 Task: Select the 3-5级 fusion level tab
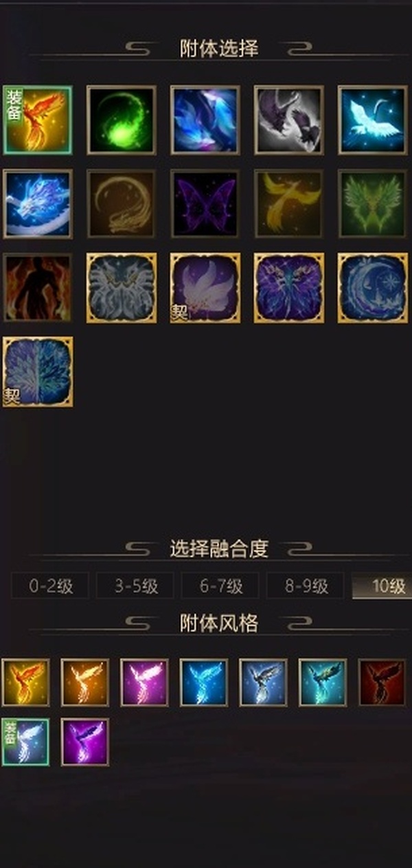point(135,586)
